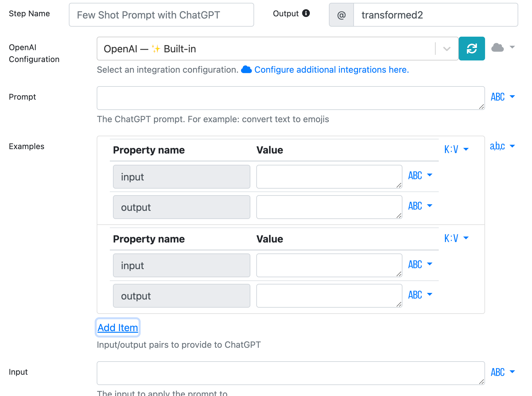Click the @ symbol beside transformed2
The image size is (532, 396).
341,15
